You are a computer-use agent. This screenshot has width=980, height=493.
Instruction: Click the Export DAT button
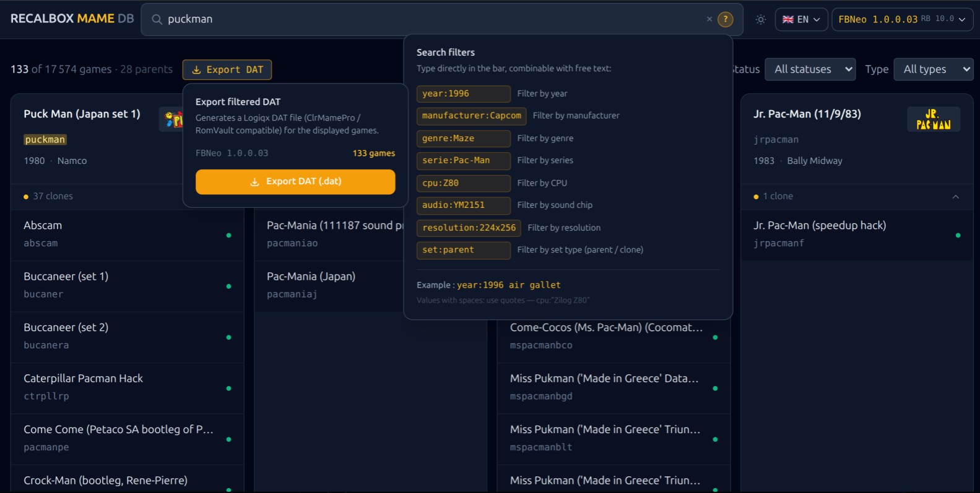click(x=227, y=70)
